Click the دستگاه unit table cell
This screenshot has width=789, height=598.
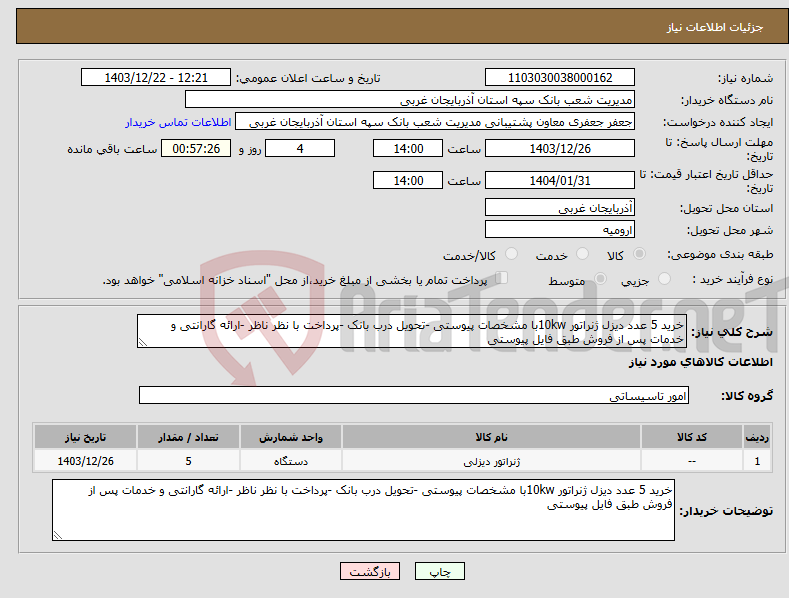pos(291,461)
